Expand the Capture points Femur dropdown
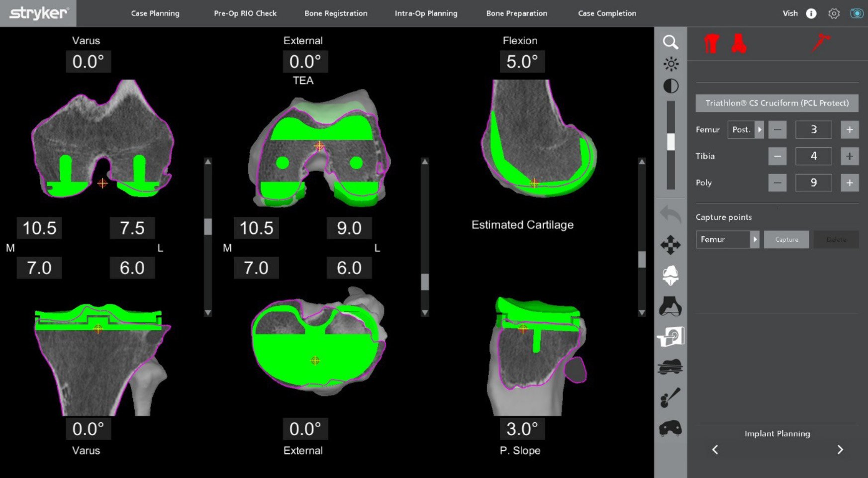This screenshot has height=478, width=868. click(x=755, y=239)
